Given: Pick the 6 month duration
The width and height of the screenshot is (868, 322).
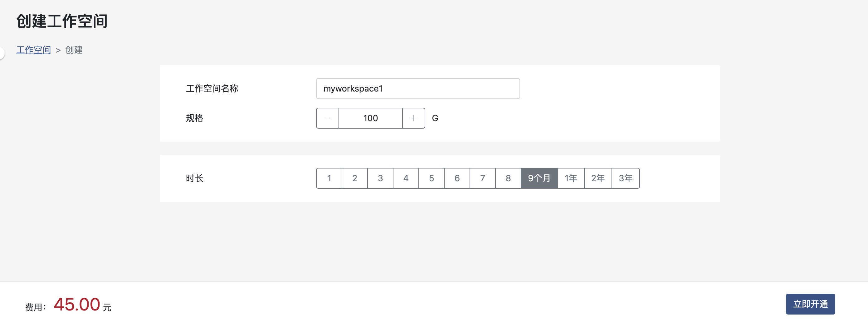Looking at the screenshot, I should tap(457, 178).
